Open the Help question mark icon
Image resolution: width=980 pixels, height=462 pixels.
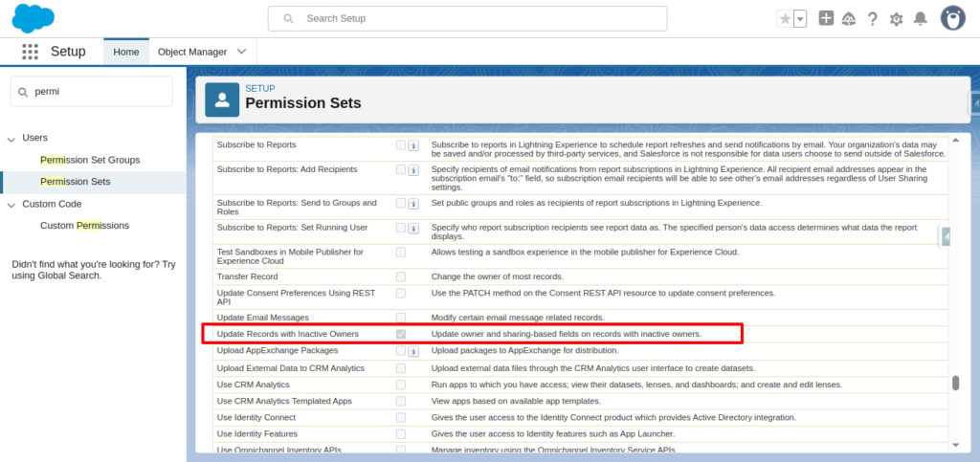coord(873,19)
